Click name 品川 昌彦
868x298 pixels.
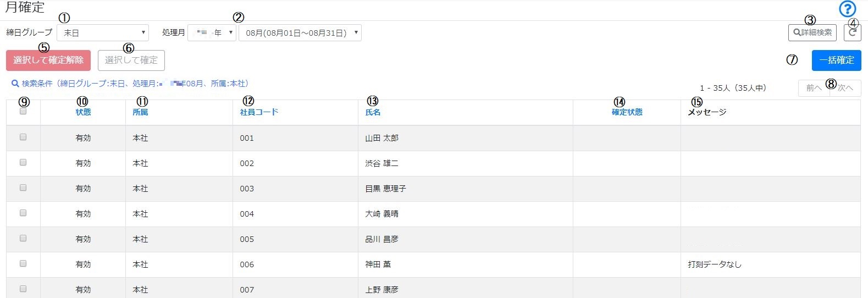click(382, 239)
